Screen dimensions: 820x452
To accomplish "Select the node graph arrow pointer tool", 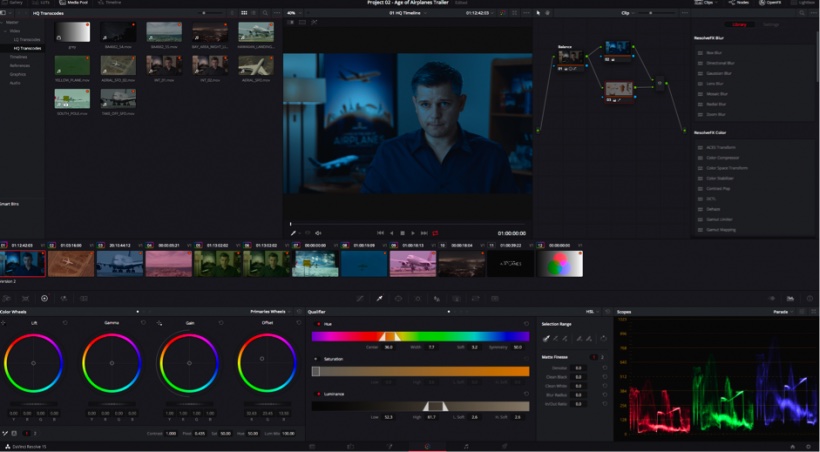I will pos(539,13).
